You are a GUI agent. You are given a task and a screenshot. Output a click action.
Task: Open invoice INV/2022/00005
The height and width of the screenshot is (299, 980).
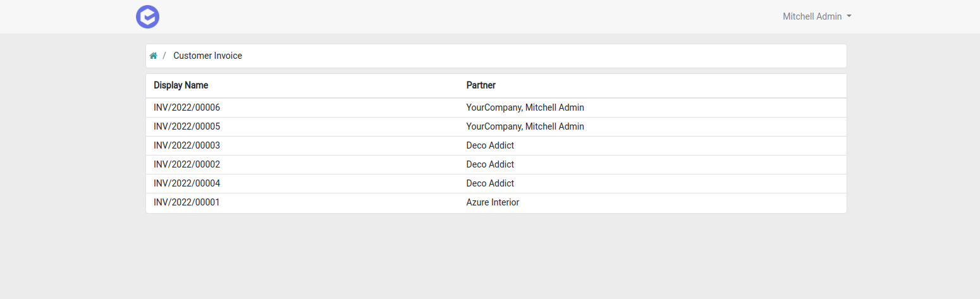[x=187, y=126]
